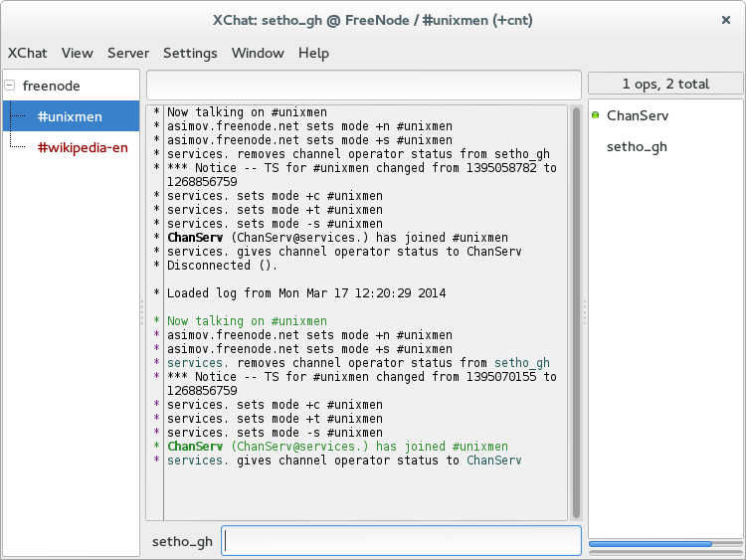This screenshot has width=746, height=560.
Task: Click the 'Disconnected ().' line
Action: [222, 266]
